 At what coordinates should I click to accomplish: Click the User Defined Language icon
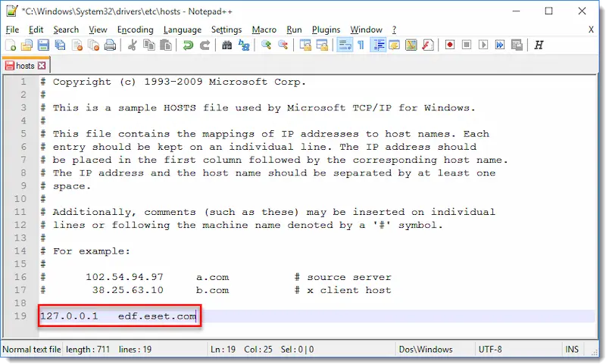pos(395,45)
